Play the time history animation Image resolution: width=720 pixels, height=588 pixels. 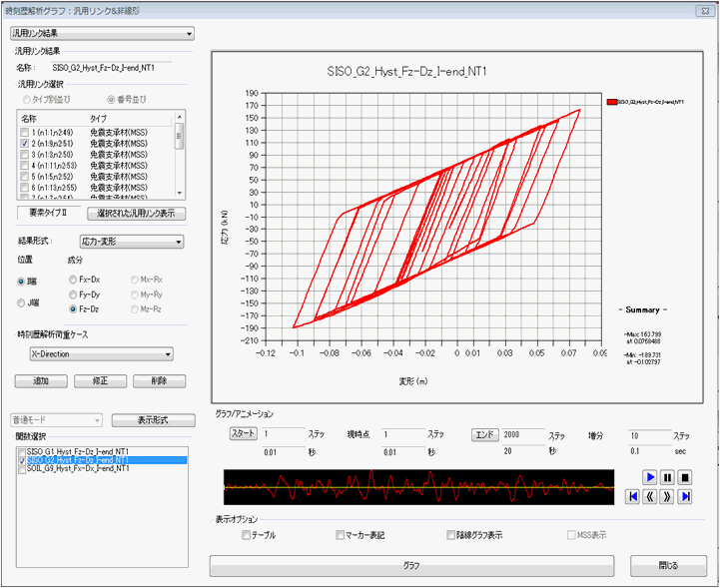pos(650,477)
